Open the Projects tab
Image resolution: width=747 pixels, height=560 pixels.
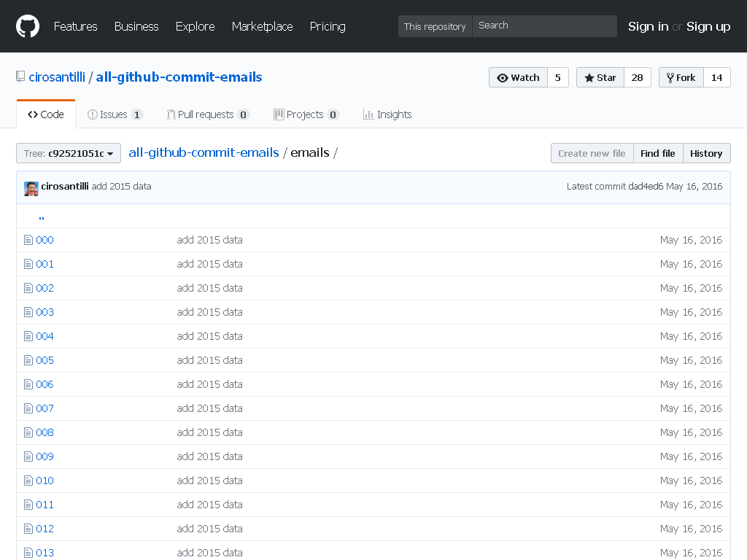(306, 114)
